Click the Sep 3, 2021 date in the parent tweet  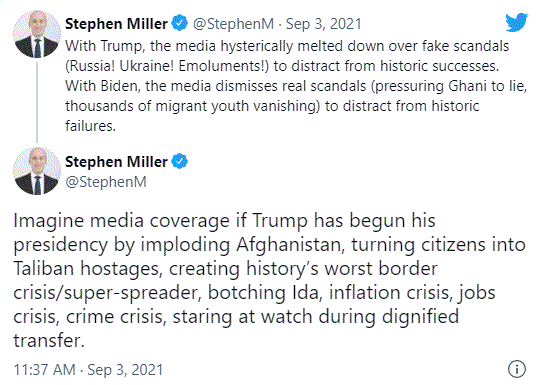tap(324, 24)
